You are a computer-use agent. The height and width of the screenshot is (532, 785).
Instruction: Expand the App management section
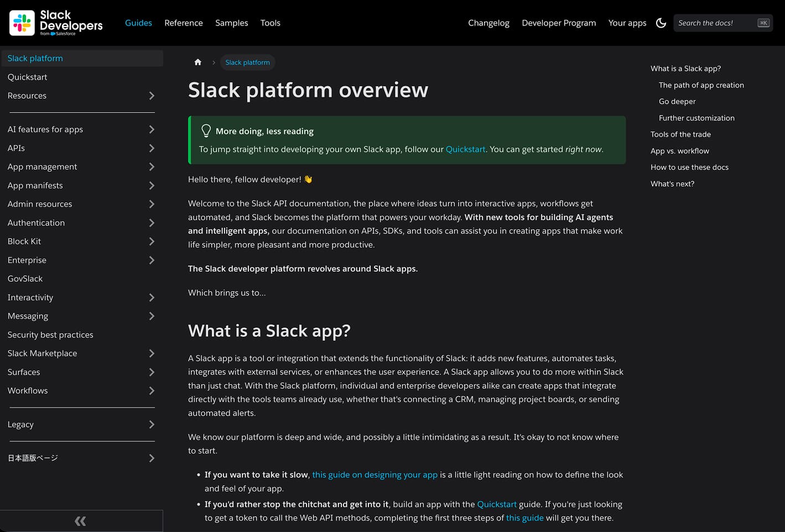(x=152, y=166)
